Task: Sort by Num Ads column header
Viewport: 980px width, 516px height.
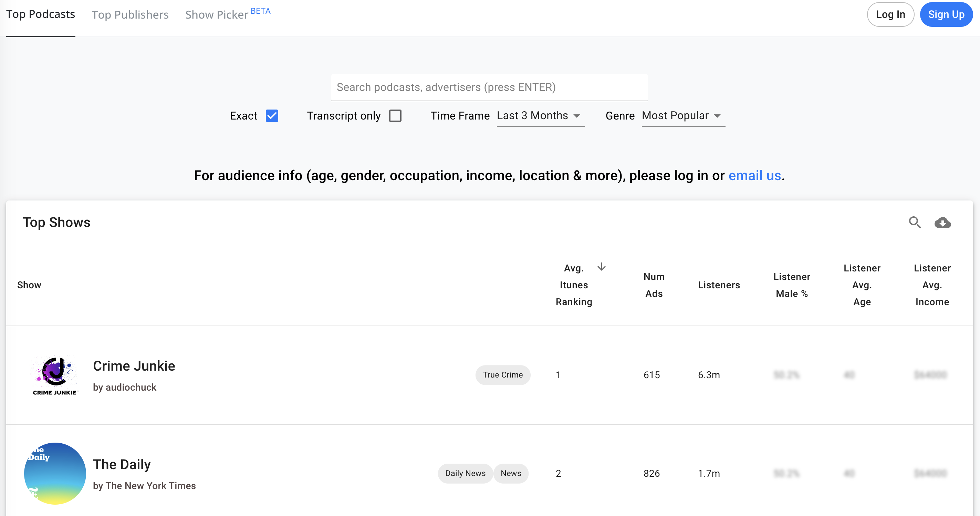Action: pyautogui.click(x=654, y=285)
